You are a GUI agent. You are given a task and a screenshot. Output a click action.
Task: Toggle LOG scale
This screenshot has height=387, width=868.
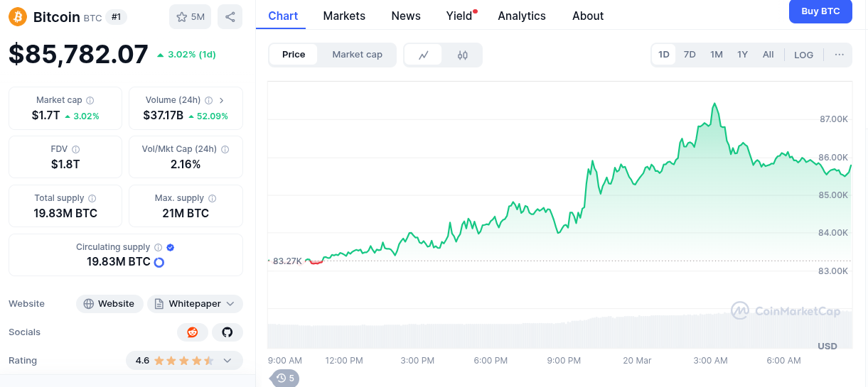coord(804,55)
